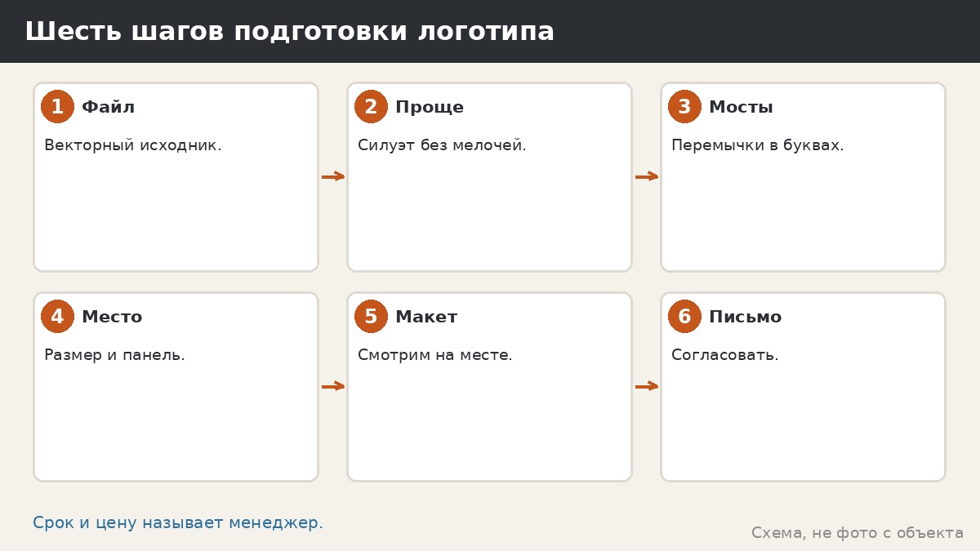980x551 pixels.
Task: Click the arrow between Файл and Проще cards
Action: coord(333,176)
